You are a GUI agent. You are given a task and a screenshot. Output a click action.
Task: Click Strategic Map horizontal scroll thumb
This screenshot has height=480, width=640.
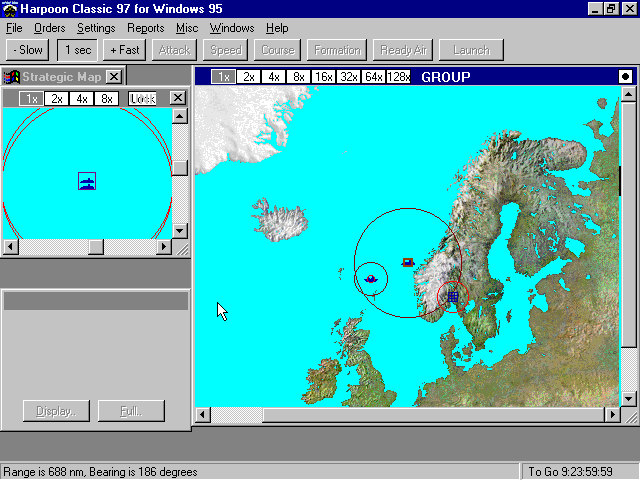pyautogui.click(x=96, y=247)
